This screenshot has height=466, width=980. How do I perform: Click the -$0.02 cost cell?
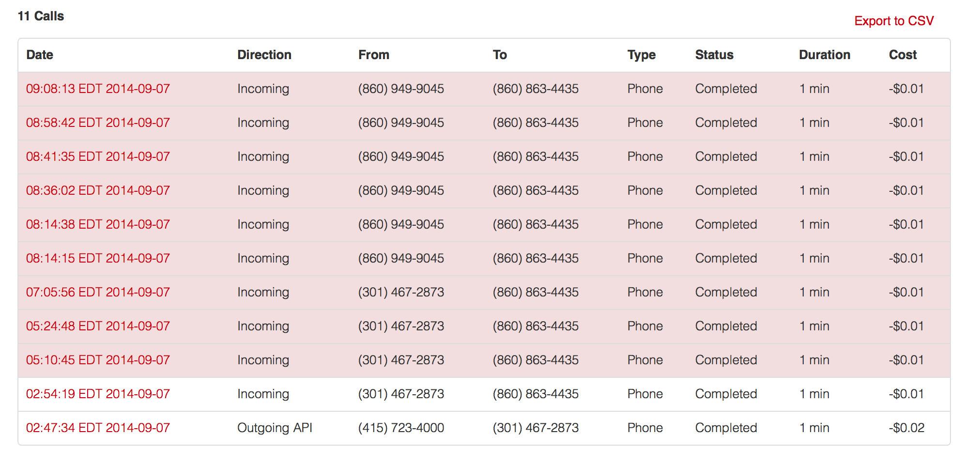(906, 428)
